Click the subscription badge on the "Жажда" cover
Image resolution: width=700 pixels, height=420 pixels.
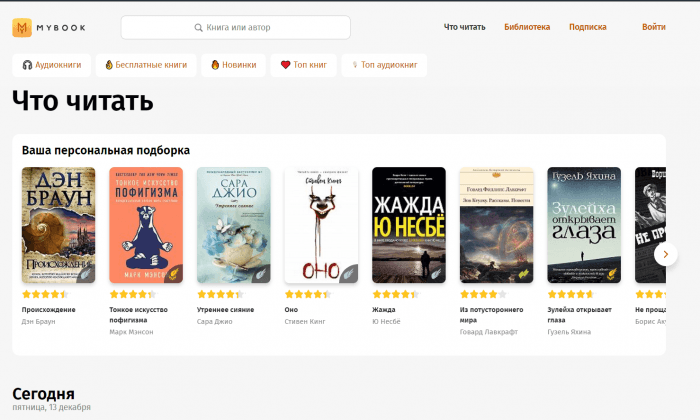[436, 274]
